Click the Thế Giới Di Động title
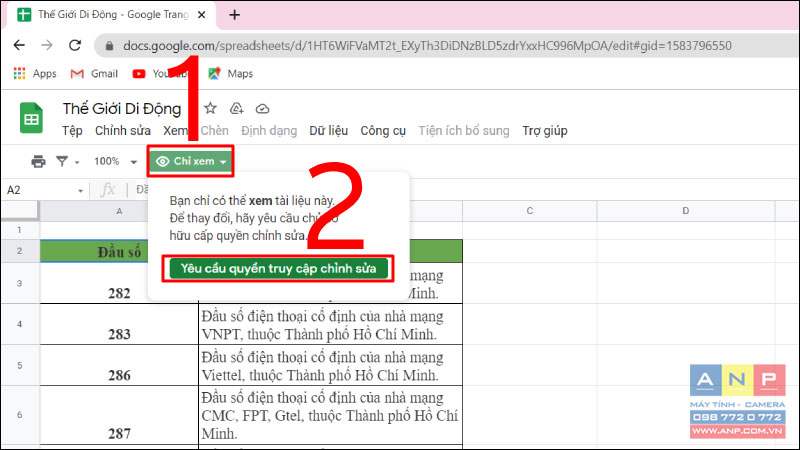Image resolution: width=800 pixels, height=450 pixels. click(x=122, y=108)
